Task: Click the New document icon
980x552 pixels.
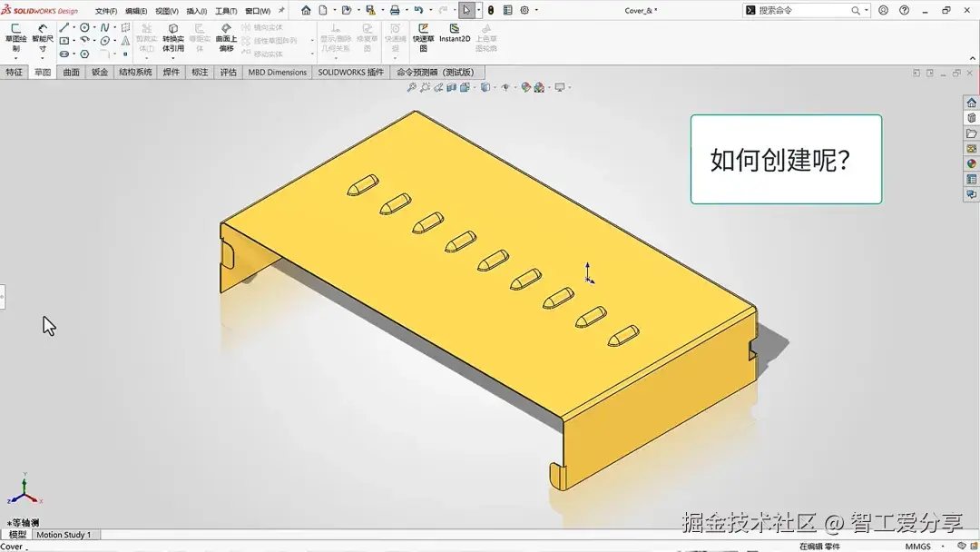Action: tap(323, 10)
